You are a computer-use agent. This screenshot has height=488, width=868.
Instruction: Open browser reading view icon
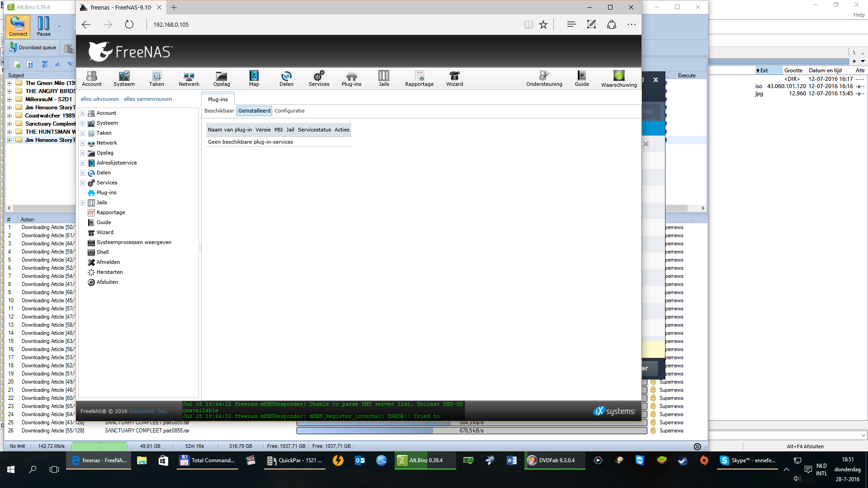(x=528, y=24)
